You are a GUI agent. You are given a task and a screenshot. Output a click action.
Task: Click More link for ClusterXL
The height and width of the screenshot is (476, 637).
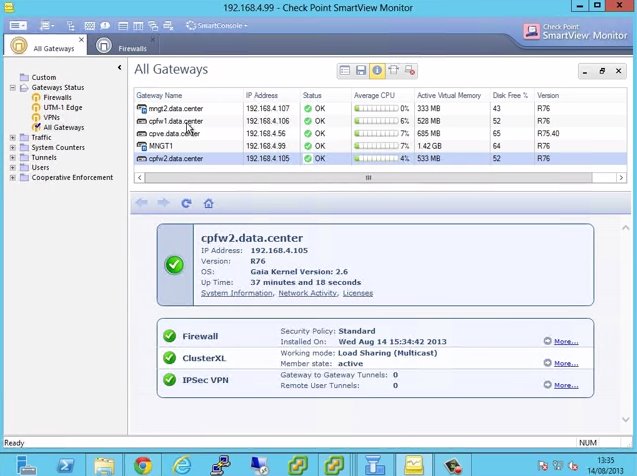tap(566, 363)
